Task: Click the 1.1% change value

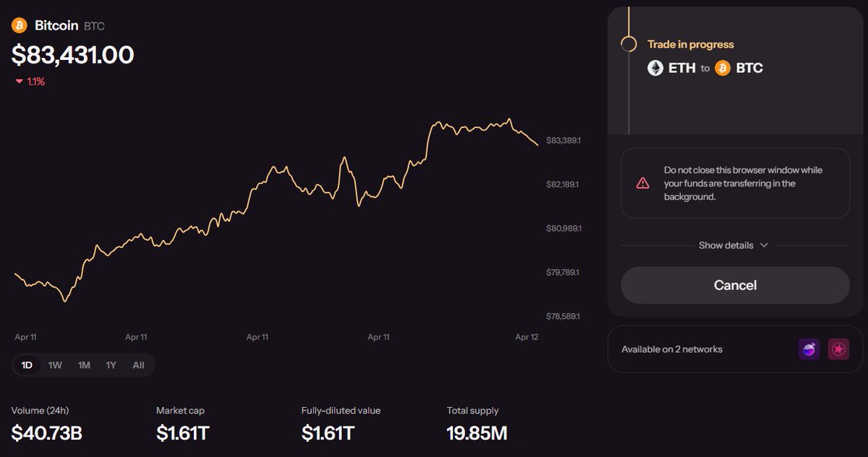Action: click(35, 82)
